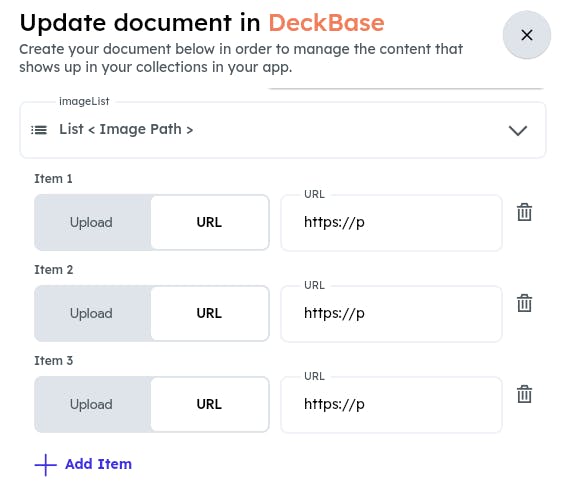Close the Update document dialog

click(526, 35)
